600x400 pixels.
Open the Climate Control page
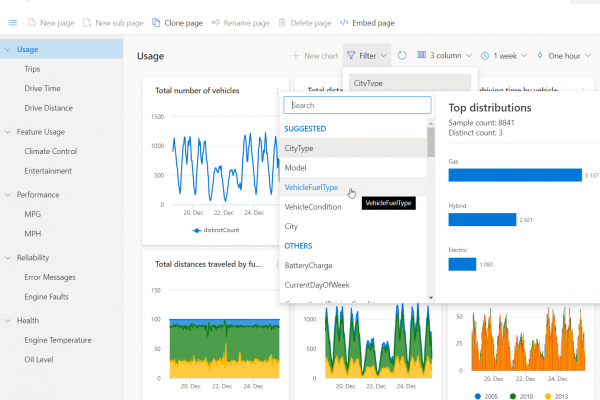point(51,151)
